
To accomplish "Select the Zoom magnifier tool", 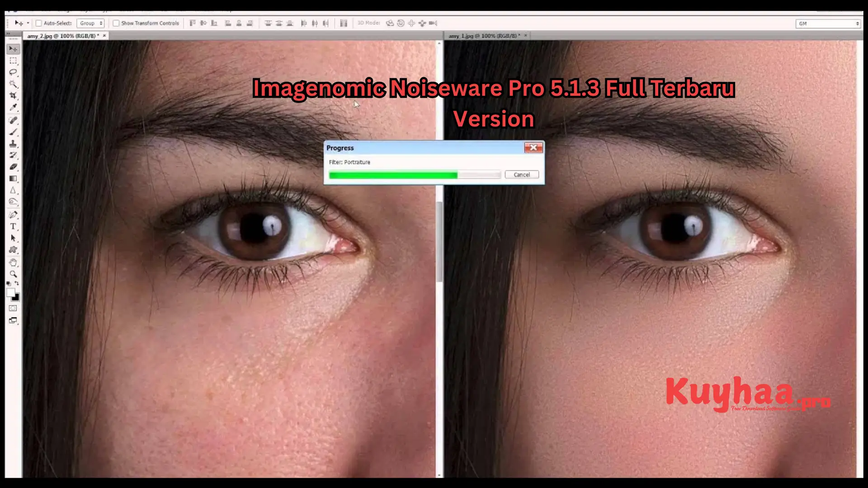I will [13, 274].
